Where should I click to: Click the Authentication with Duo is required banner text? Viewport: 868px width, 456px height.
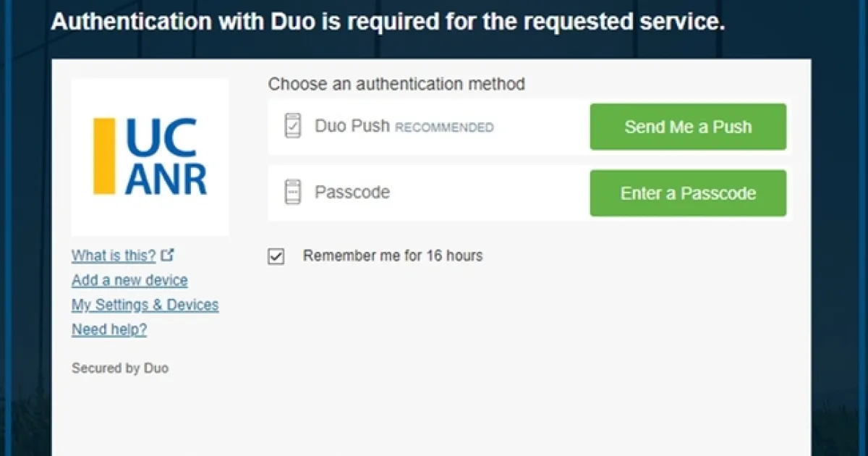(x=388, y=22)
